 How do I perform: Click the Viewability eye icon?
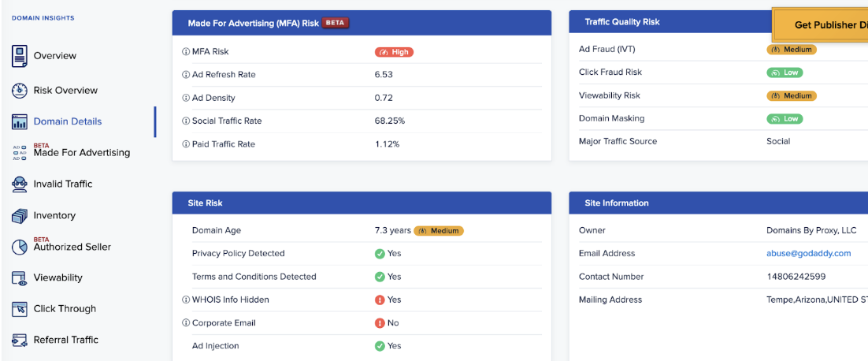(20, 278)
